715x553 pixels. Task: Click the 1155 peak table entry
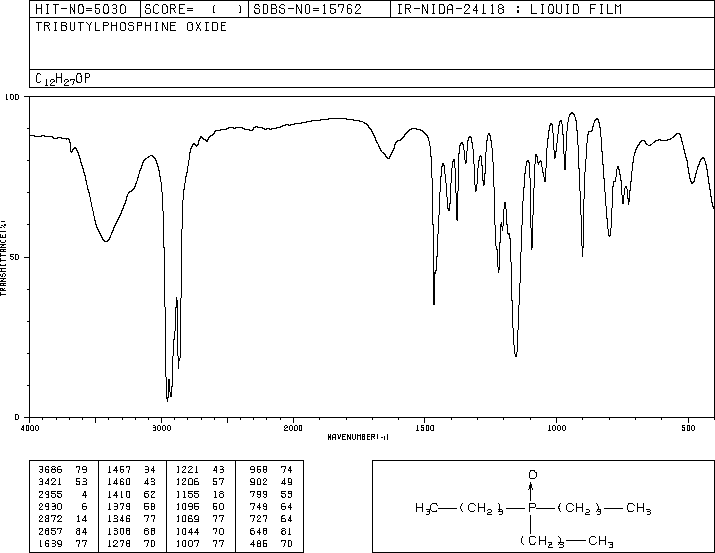coord(187,494)
